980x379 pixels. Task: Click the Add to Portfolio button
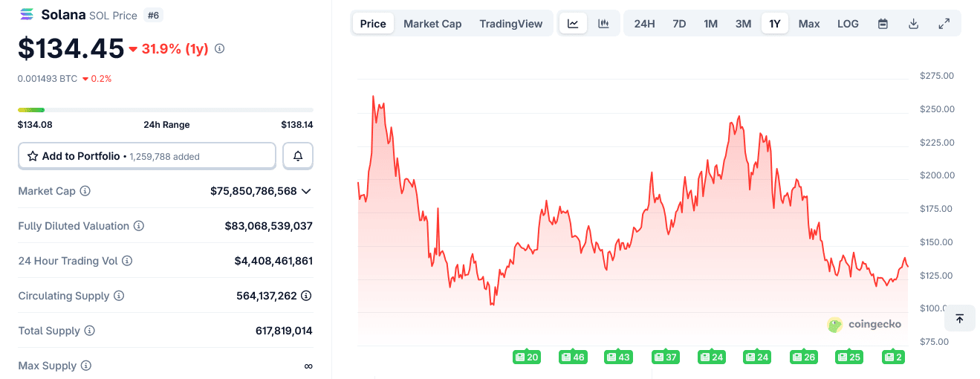(147, 156)
